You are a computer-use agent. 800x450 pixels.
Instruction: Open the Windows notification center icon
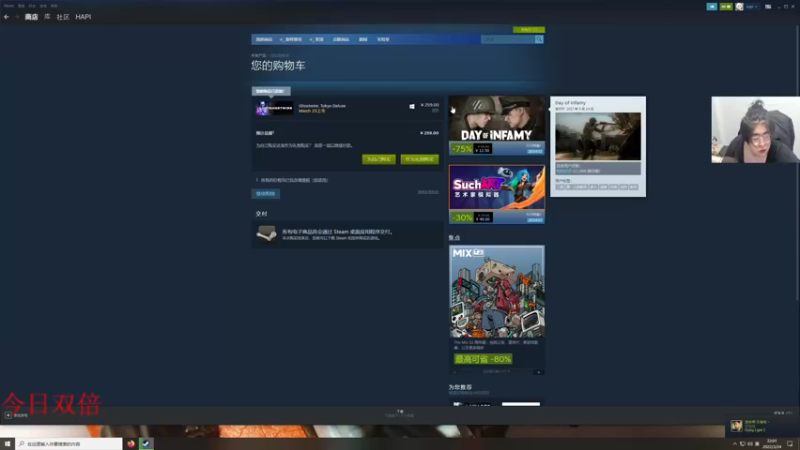790,444
